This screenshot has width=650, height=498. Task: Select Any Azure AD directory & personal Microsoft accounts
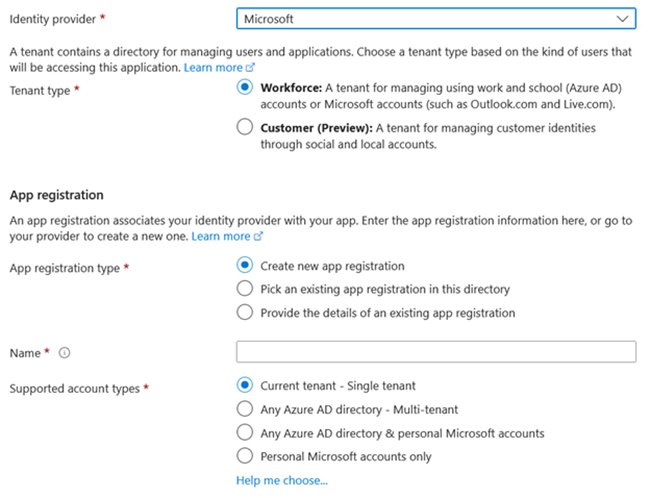[x=244, y=433]
